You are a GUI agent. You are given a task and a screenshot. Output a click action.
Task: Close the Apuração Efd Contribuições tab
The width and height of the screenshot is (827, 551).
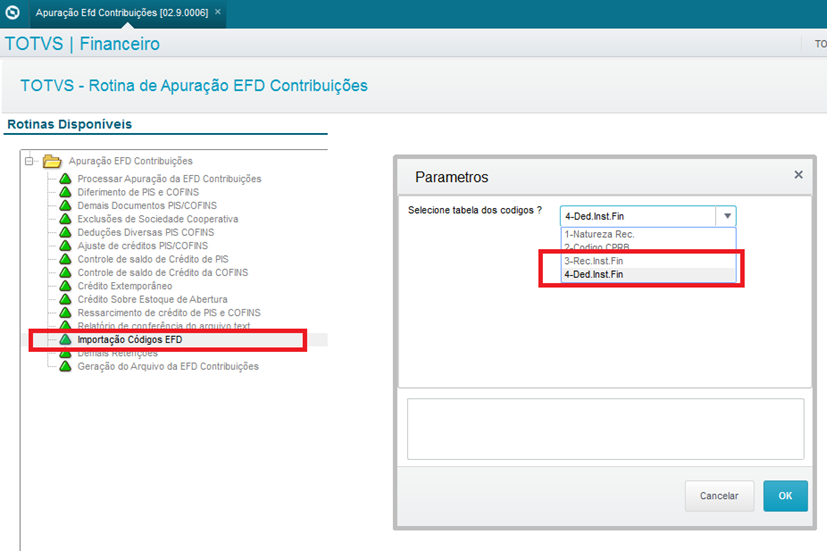point(217,12)
